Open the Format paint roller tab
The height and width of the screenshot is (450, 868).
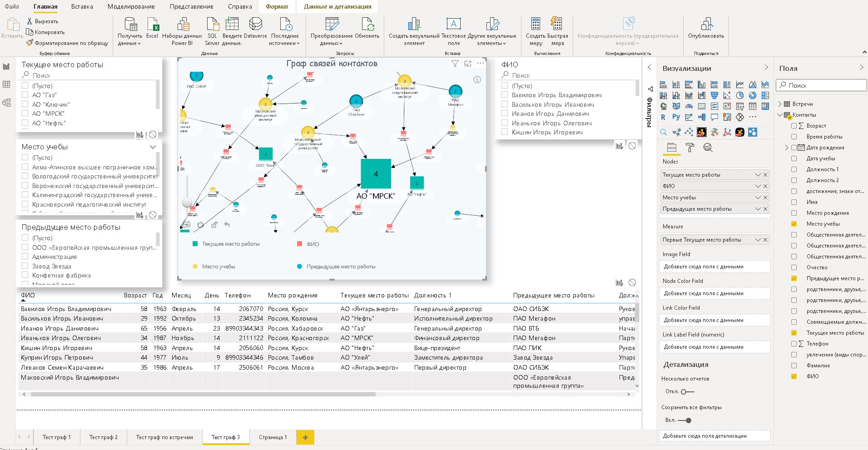[689, 148]
